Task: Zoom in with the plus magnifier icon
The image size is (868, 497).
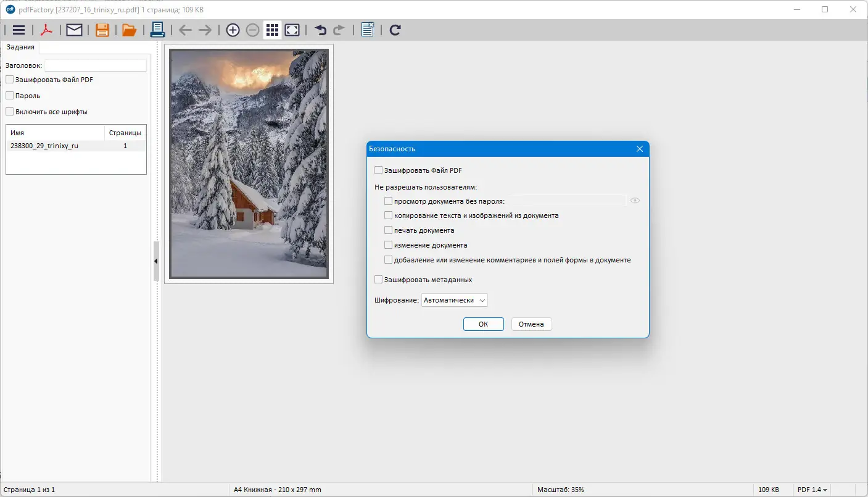Action: coord(233,30)
